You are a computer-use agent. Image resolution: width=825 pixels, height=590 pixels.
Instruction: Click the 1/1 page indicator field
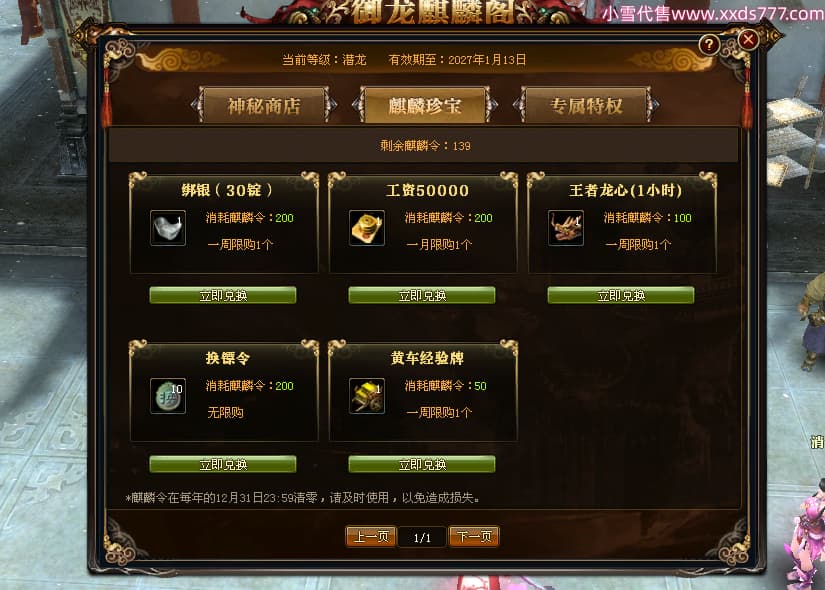[422, 537]
